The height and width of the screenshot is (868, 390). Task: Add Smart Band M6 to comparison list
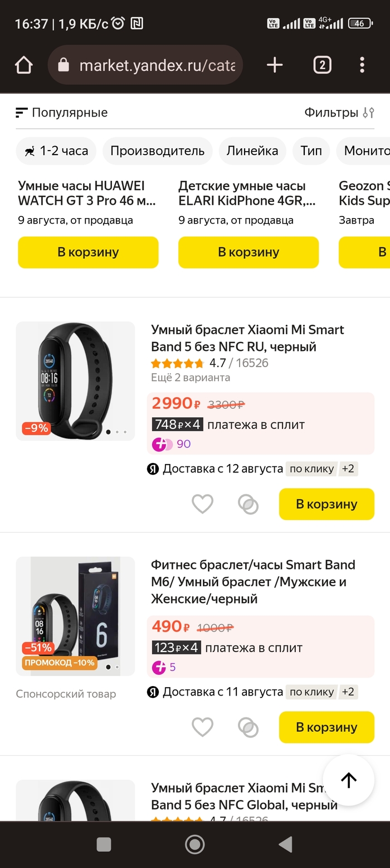248,727
